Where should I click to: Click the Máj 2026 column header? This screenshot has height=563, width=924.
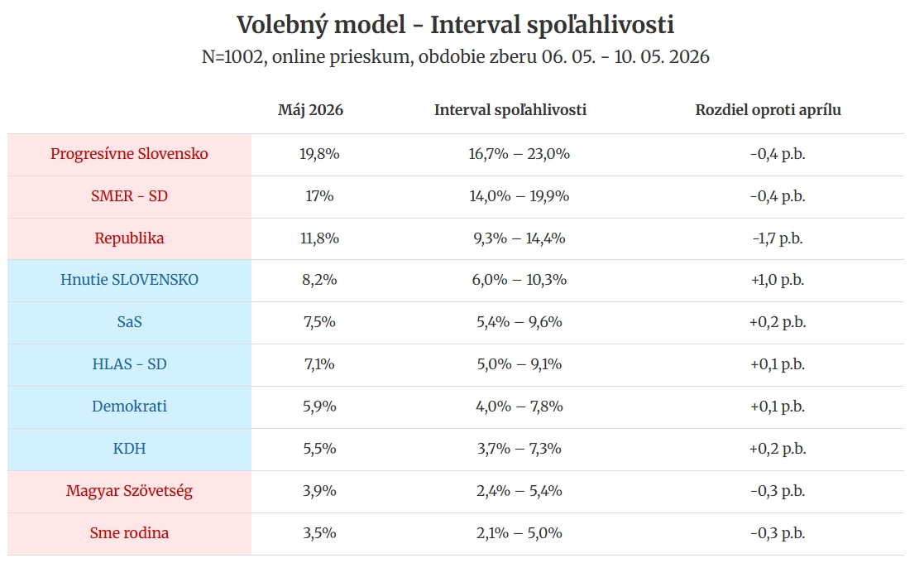pyautogui.click(x=310, y=110)
